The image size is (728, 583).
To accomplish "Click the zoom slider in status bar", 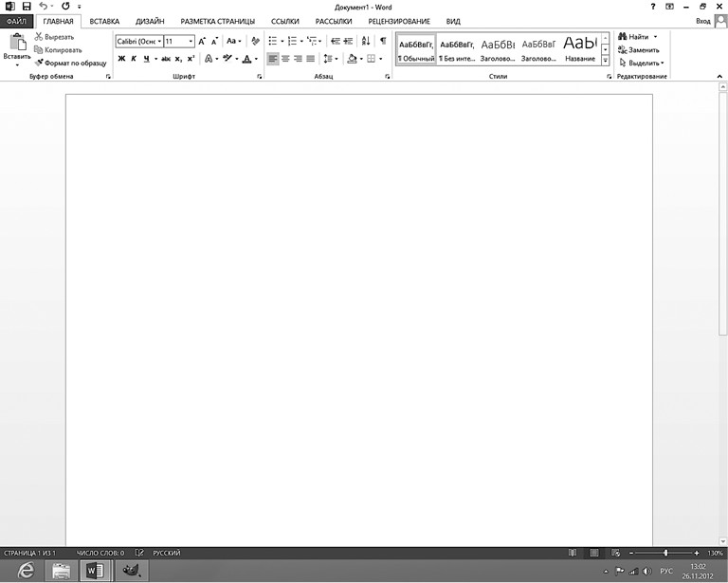I will [665, 553].
